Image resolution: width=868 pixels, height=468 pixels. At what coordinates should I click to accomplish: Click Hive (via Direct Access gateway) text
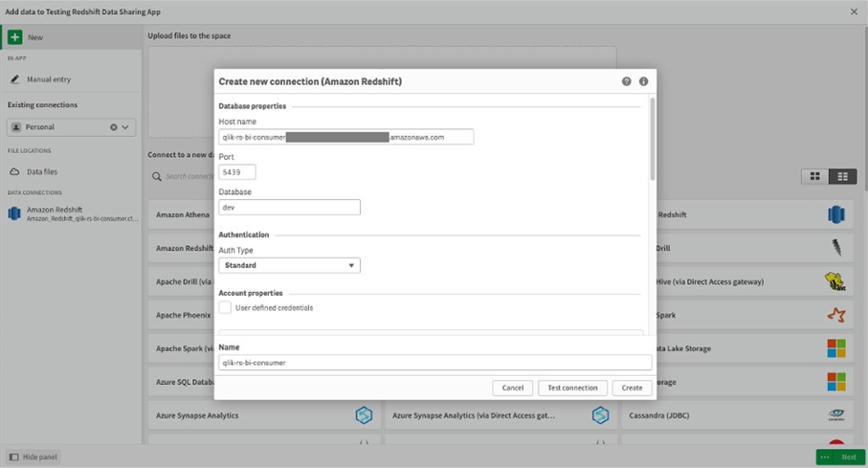(710, 281)
